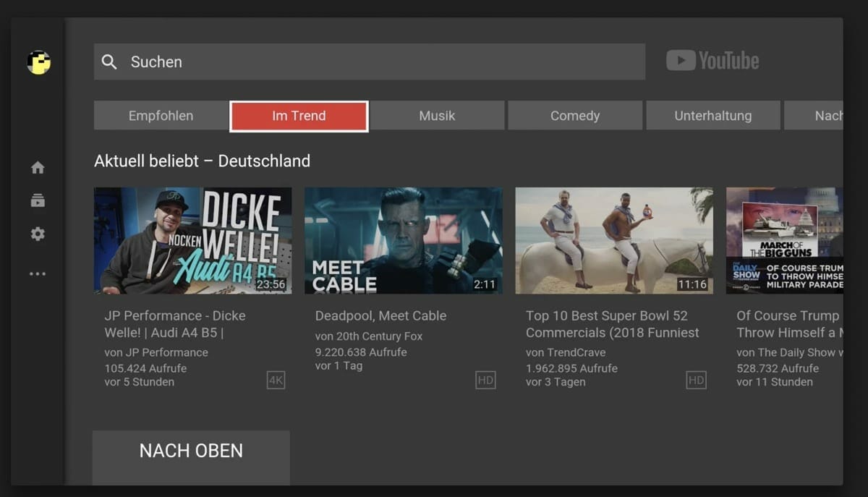The height and width of the screenshot is (497, 868).
Task: Play the Super Bowl horse riders thumbnail
Action: pyautogui.click(x=614, y=241)
